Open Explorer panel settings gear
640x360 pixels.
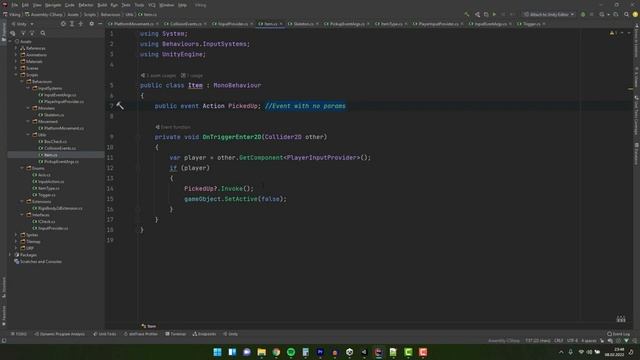pyautogui.click(x=91, y=24)
